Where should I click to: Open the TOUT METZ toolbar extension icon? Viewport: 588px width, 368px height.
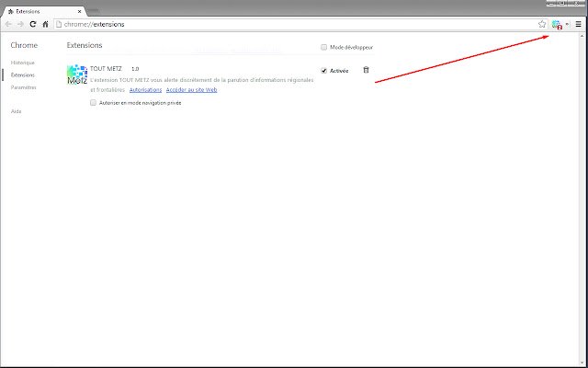point(557,25)
